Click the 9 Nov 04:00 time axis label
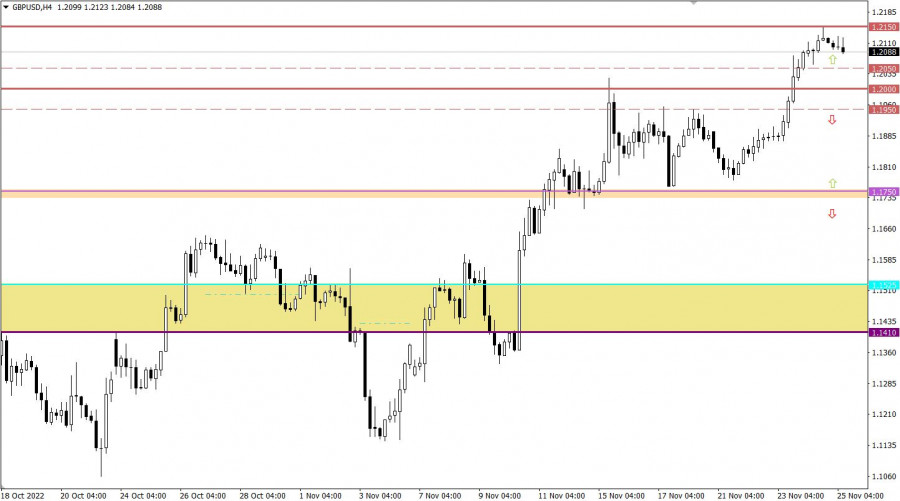900x501 pixels. click(x=499, y=495)
